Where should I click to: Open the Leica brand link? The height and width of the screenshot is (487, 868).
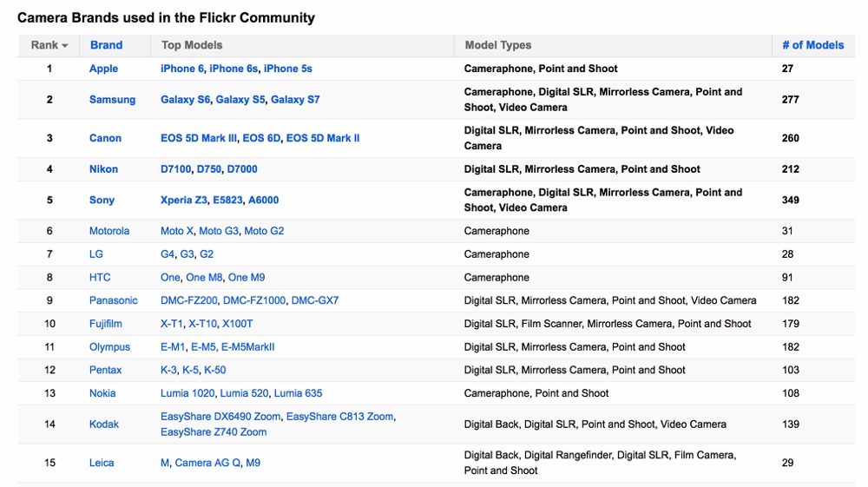(x=102, y=464)
